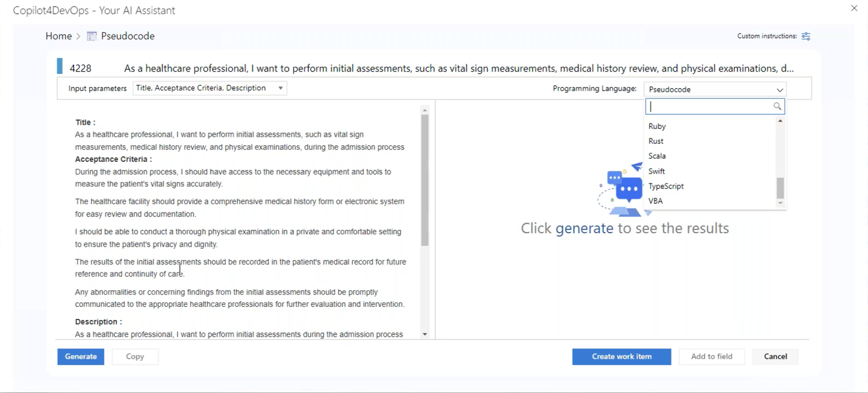Open the Home breadcrumb link

[58, 36]
